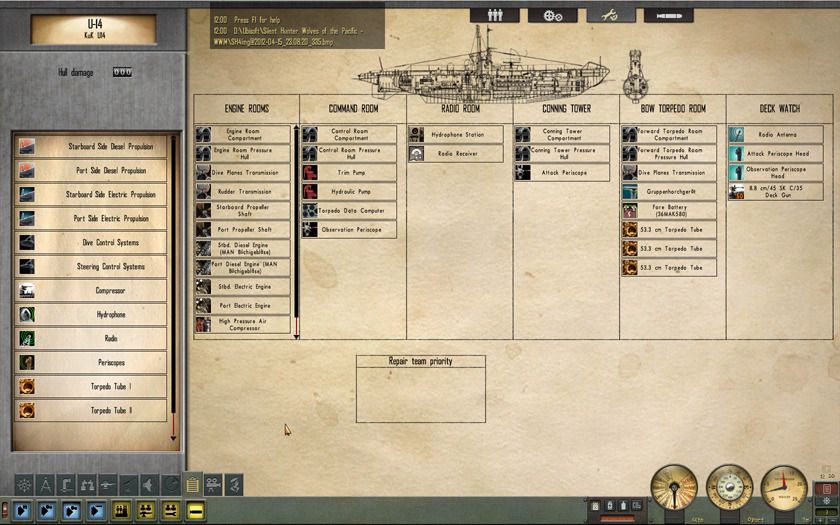Select the deck gun station icon
The height and width of the screenshot is (525, 840).
pos(108,485)
